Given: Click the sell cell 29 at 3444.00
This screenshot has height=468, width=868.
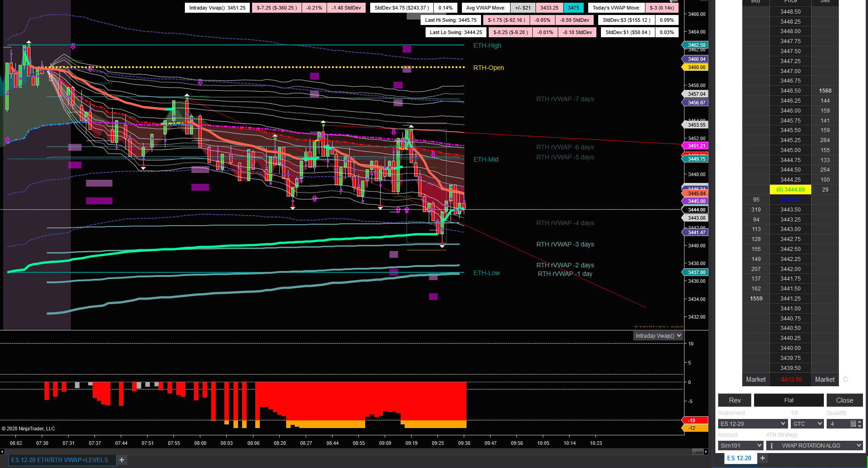Looking at the screenshot, I should click(825, 190).
